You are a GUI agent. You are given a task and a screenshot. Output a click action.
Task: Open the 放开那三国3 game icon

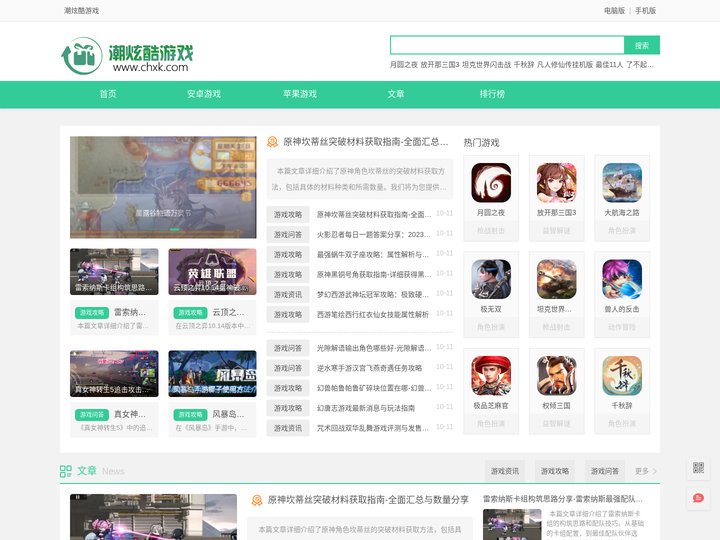click(x=557, y=182)
